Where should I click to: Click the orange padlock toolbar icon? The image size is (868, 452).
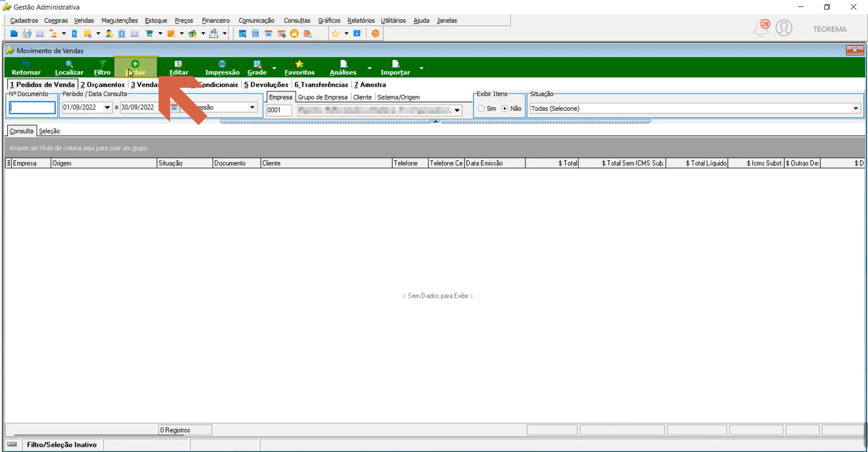click(x=294, y=34)
